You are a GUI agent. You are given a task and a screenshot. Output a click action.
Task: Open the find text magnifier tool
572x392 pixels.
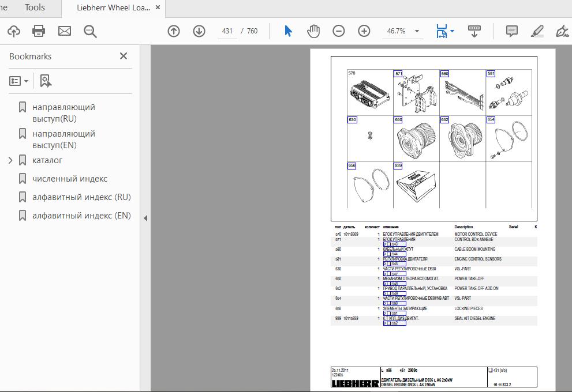[90, 31]
